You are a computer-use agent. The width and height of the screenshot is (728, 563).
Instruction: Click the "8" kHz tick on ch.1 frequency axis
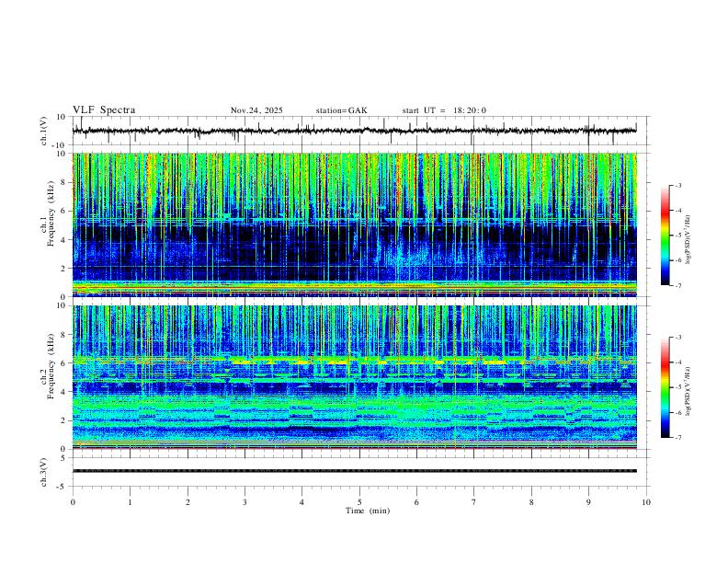pyautogui.click(x=64, y=182)
